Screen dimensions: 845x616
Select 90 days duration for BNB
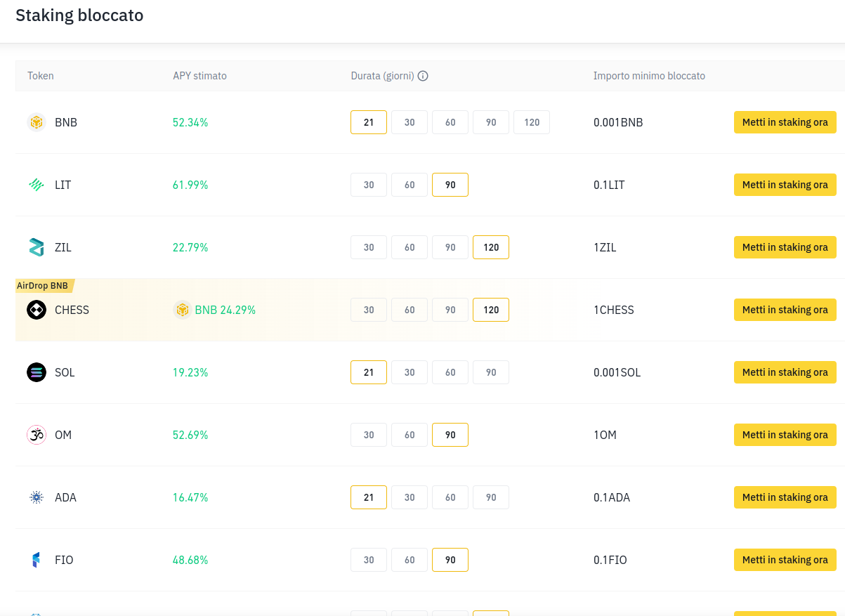[491, 122]
